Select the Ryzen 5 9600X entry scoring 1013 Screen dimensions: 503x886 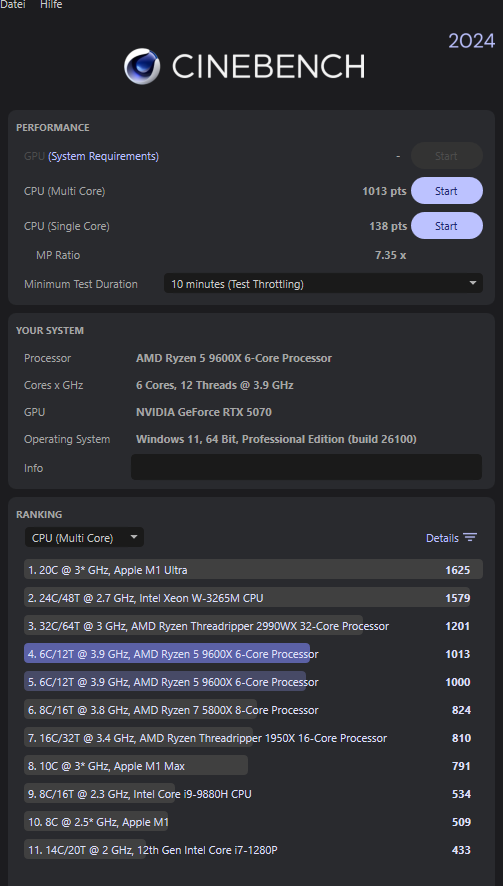pyautogui.click(x=253, y=653)
